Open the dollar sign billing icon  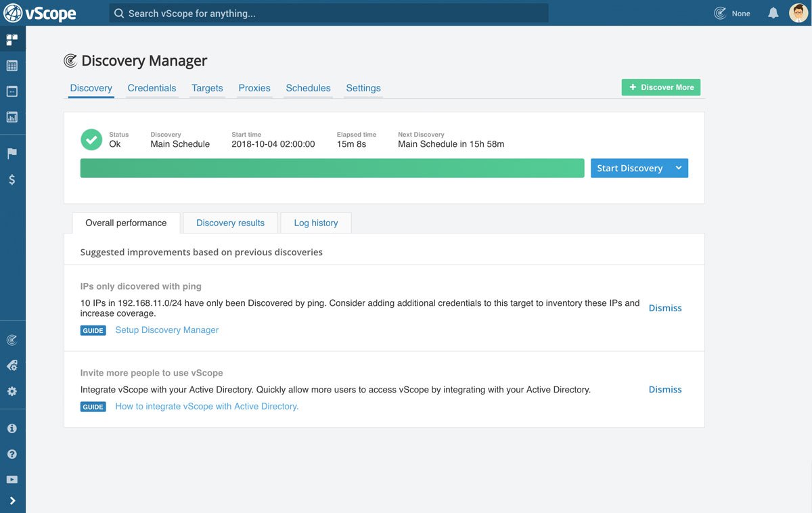pyautogui.click(x=12, y=179)
